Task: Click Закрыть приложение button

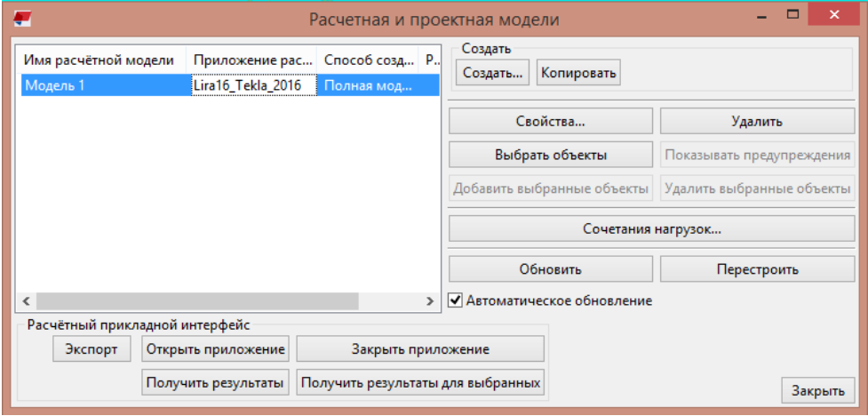Action: [x=419, y=349]
